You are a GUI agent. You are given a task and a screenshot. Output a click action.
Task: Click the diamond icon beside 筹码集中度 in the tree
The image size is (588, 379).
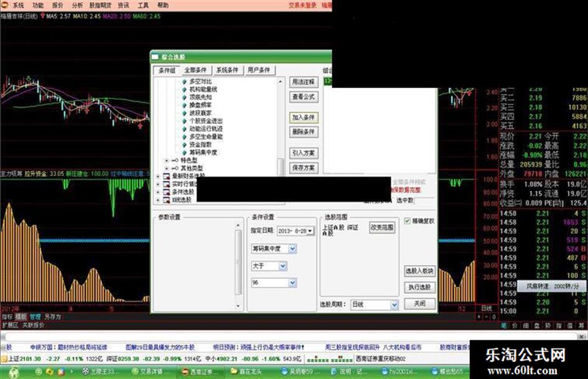click(x=184, y=152)
